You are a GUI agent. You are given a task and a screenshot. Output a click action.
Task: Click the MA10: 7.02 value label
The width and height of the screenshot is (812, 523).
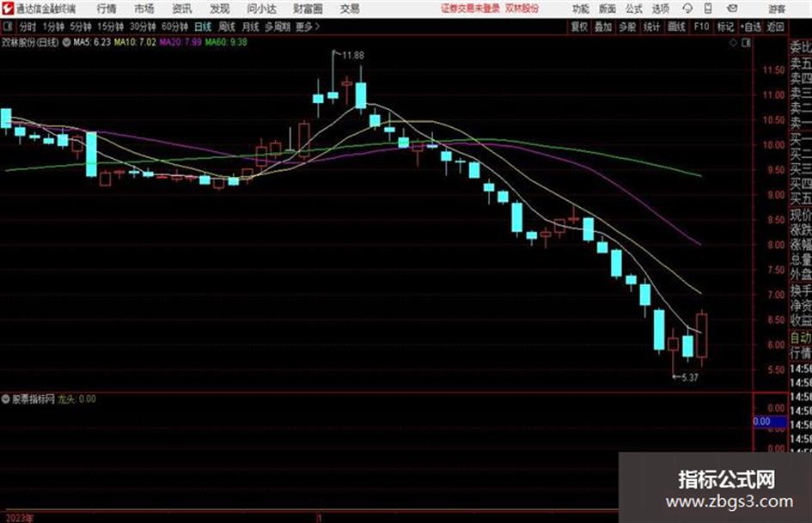tap(135, 42)
